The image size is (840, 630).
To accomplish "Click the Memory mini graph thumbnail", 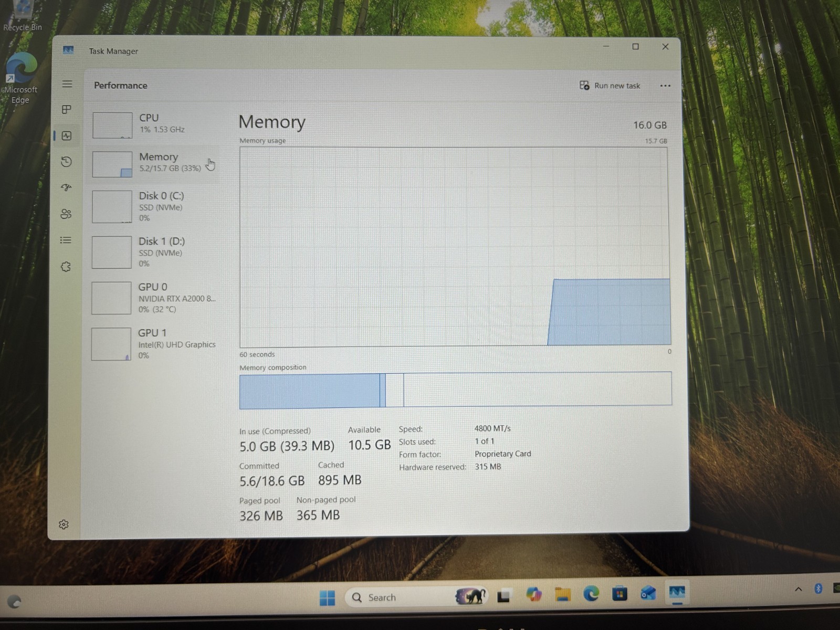I will [x=112, y=164].
